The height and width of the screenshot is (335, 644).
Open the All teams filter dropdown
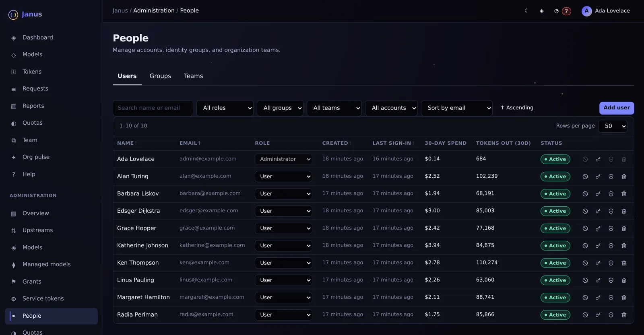pyautogui.click(x=334, y=108)
